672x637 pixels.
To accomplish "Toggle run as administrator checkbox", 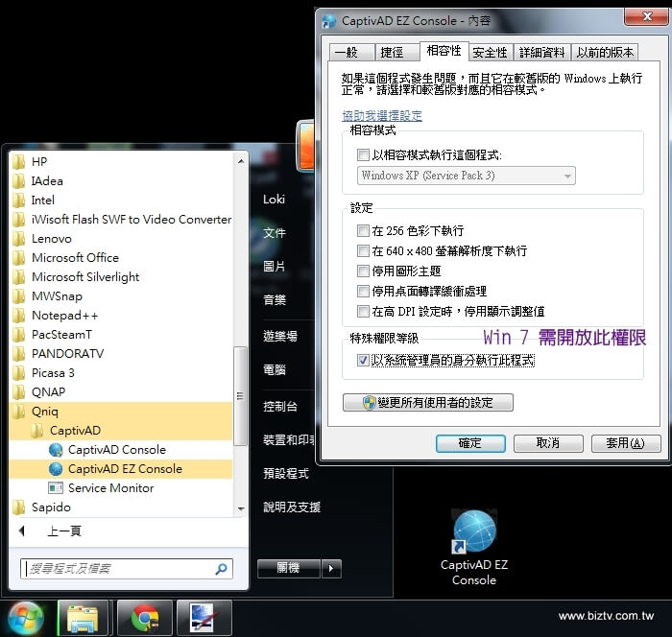I will click(x=363, y=361).
